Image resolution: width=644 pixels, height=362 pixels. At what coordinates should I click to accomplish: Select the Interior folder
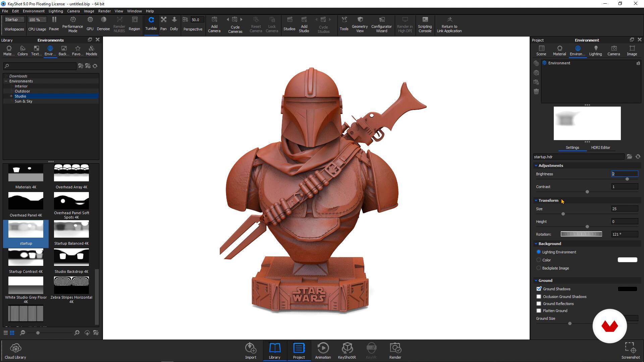(21, 86)
